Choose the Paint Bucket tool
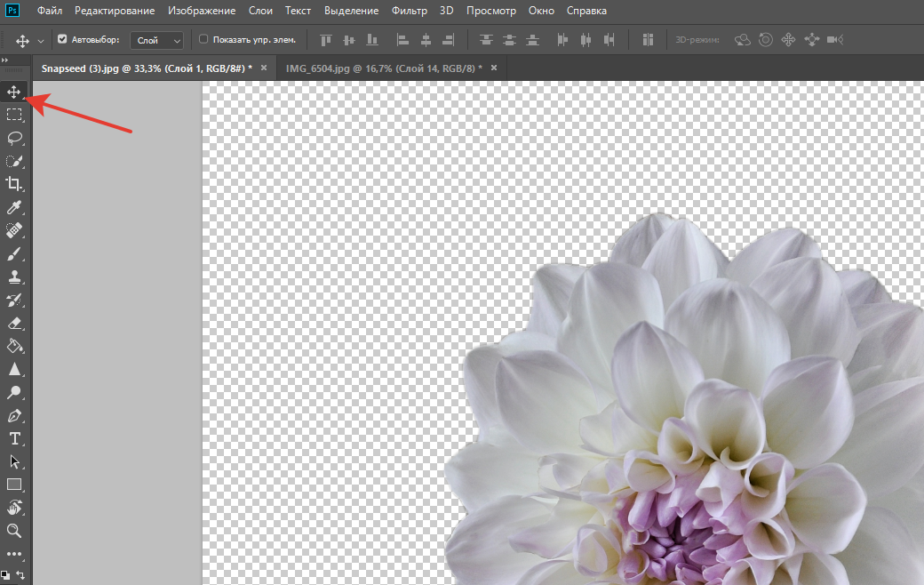 (14, 346)
